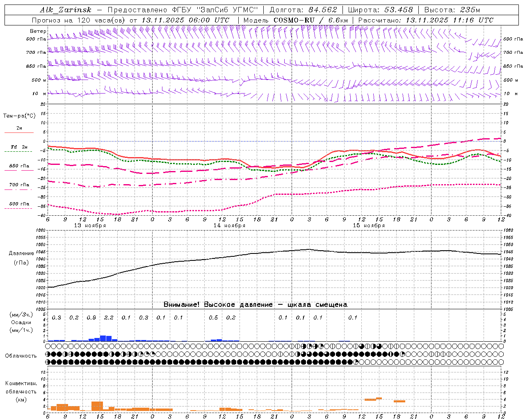Image resolution: width=525 pixels, height=420 pixels.
Task: Click the 850 гПа temperature legend entry
Action: (x=19, y=166)
